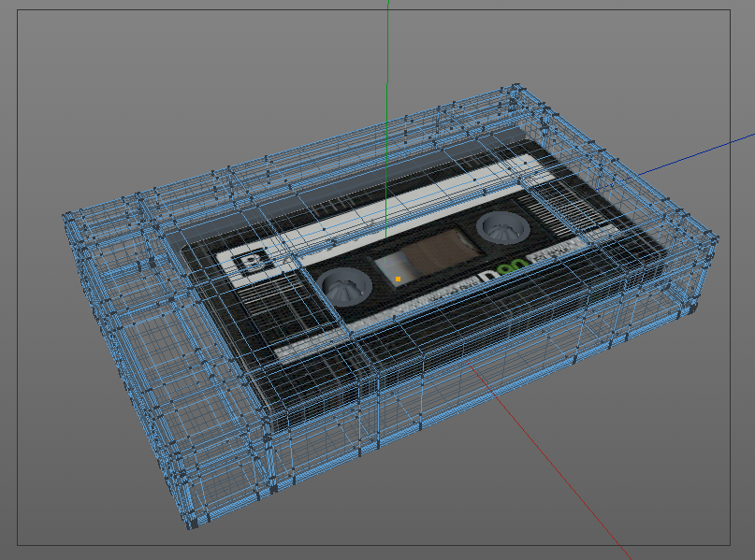Viewport: 755px width, 560px height.
Task: Select the right cassette reel hub
Action: click(x=503, y=227)
